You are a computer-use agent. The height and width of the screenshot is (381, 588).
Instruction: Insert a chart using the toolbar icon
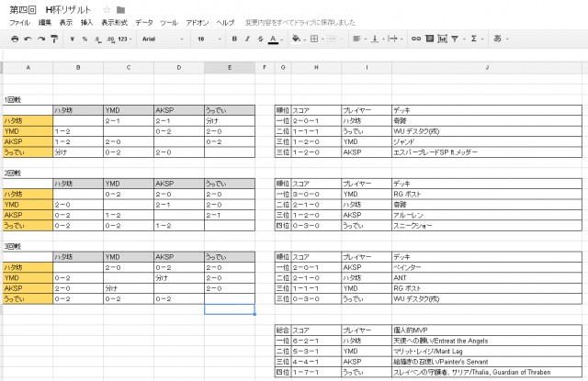442,39
